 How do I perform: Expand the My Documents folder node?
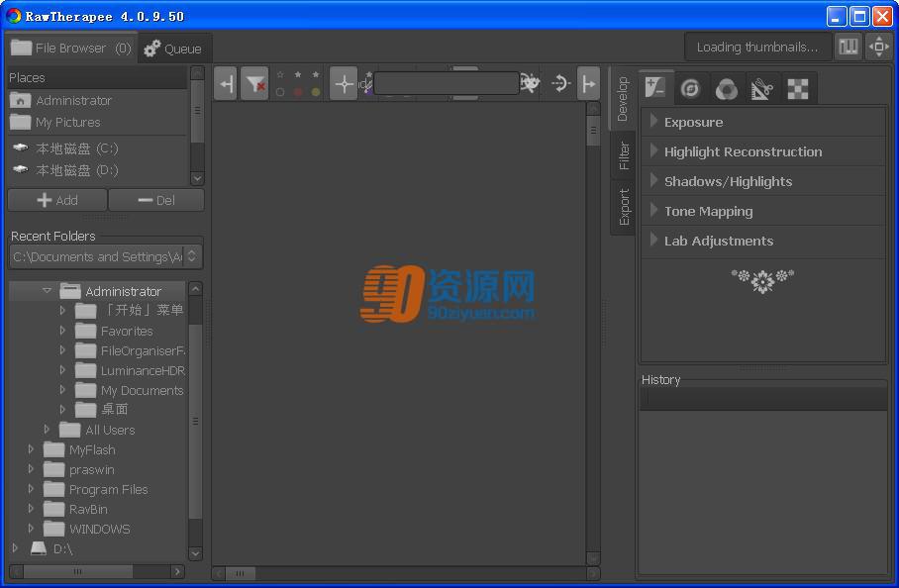[x=62, y=390]
